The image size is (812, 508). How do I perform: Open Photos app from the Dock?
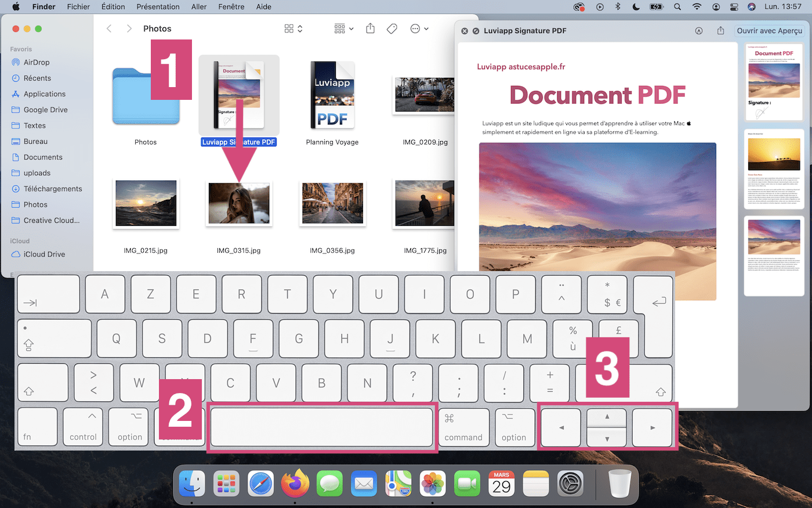tap(433, 484)
